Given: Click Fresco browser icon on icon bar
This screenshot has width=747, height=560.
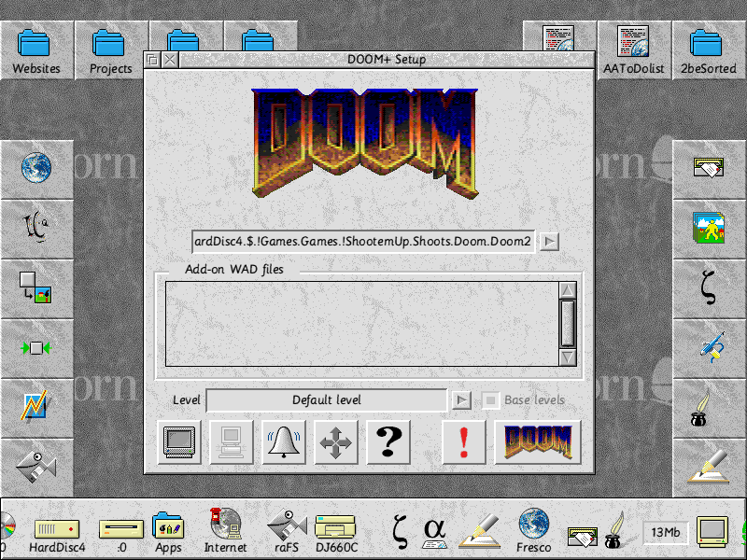Looking at the screenshot, I should pyautogui.click(x=533, y=530).
